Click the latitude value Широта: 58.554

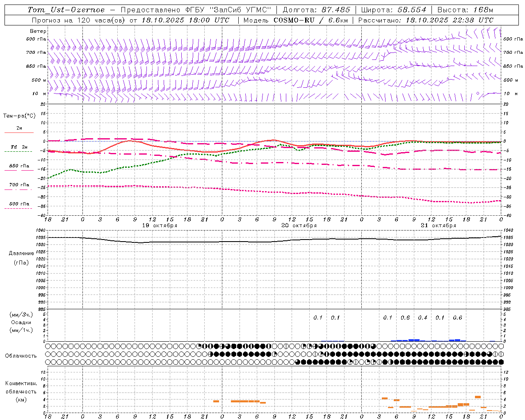(394, 10)
